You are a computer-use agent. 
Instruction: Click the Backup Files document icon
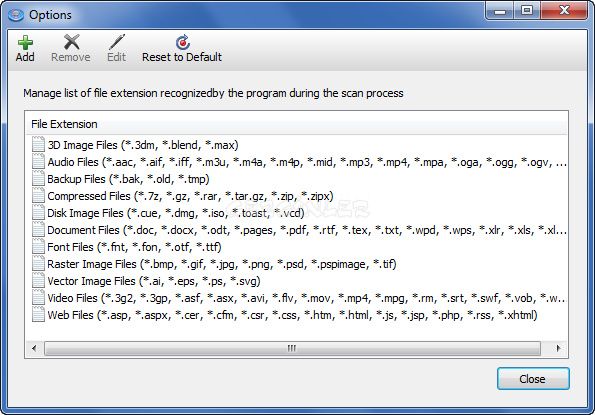[38, 179]
